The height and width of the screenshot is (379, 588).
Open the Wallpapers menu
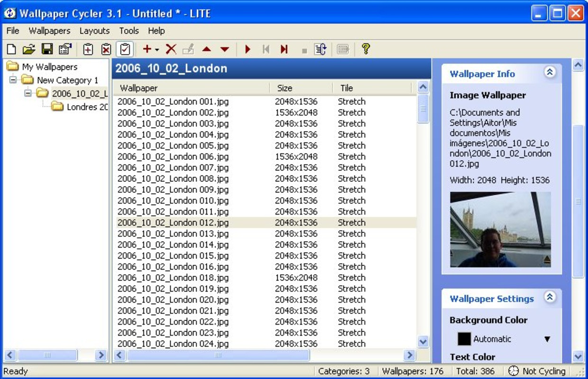[49, 31]
